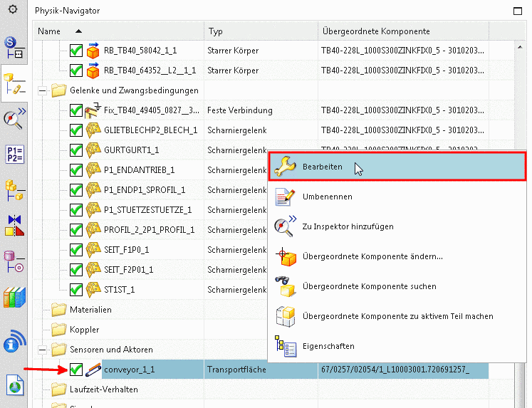Open the Assembly Navigator sidebar tab

tap(14, 190)
